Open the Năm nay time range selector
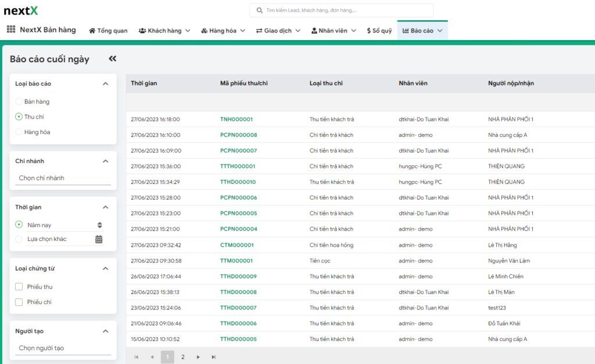The width and height of the screenshot is (595, 364). pyautogui.click(x=63, y=225)
